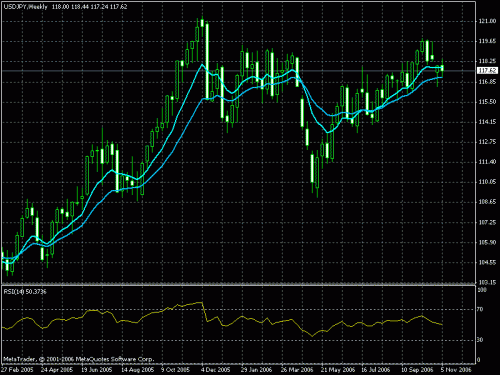Click the 27 Feb 2005 date label

click(17, 370)
